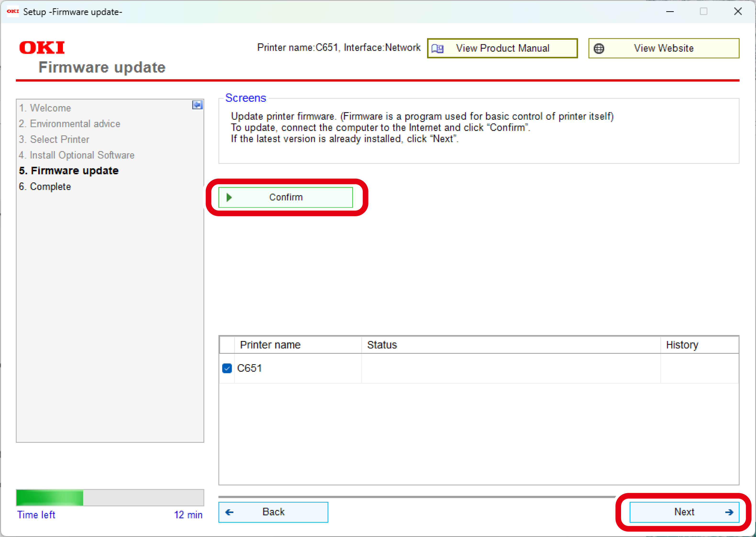Click the green Confirm button
This screenshot has height=537, width=756.
click(286, 197)
